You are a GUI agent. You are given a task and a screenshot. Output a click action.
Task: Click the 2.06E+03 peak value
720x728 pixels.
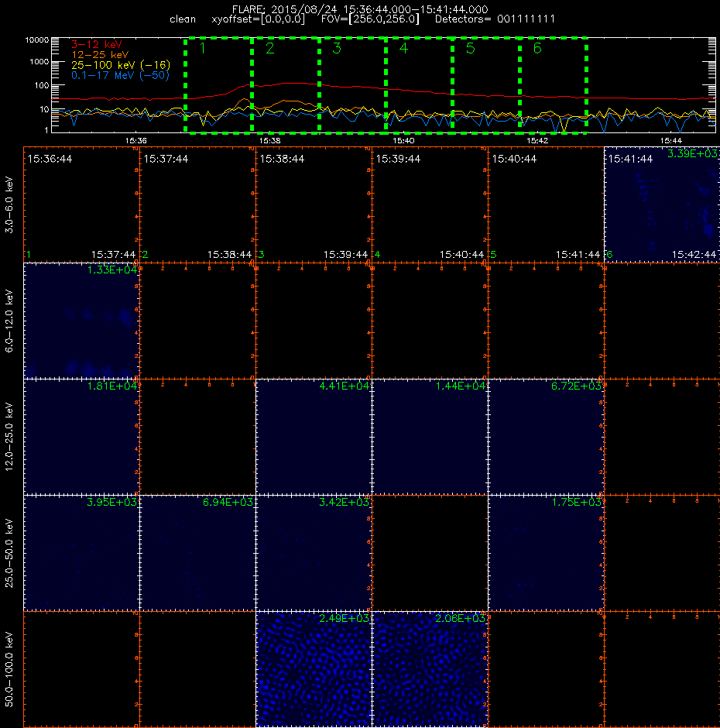click(461, 618)
